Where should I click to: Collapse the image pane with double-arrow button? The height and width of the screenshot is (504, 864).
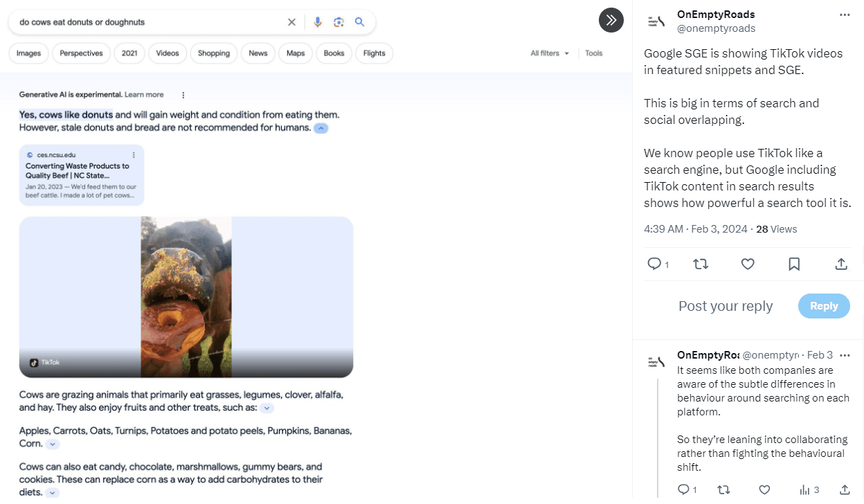[611, 20]
